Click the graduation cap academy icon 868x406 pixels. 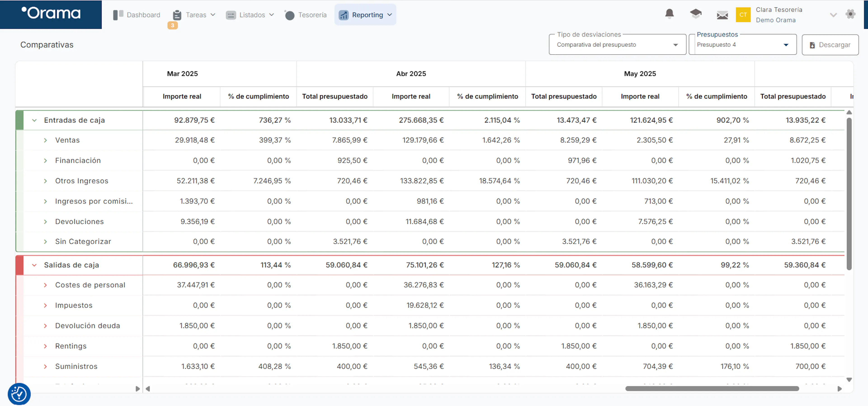pos(696,14)
